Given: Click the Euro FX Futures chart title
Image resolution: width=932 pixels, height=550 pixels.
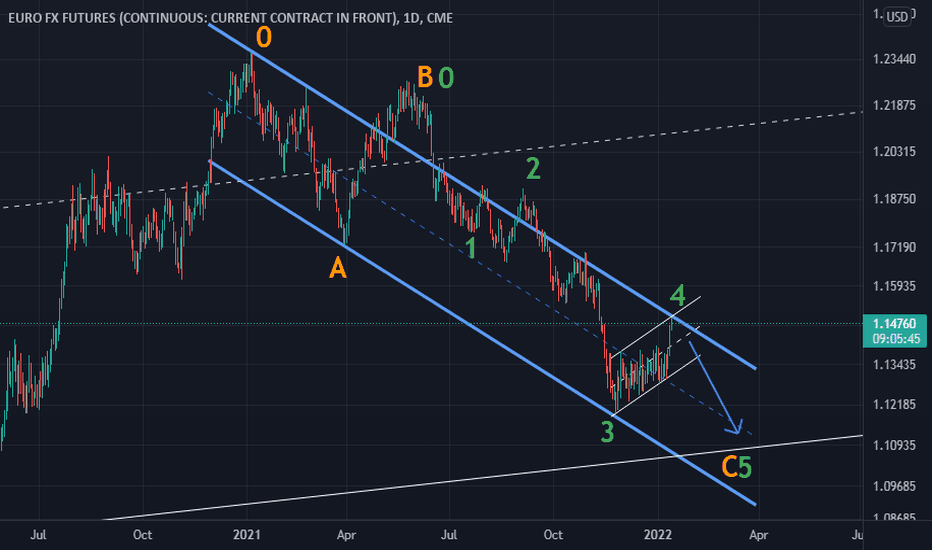Looking at the screenshot, I should coord(230,18).
